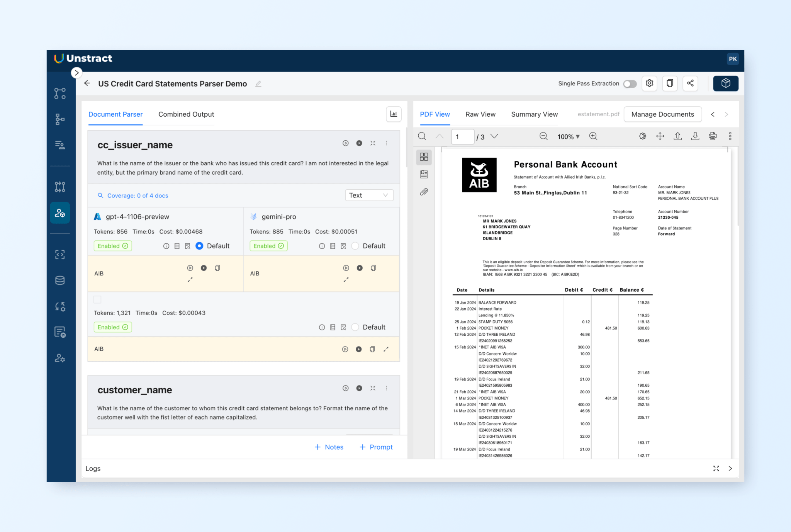
Task: Select the Prompt Studio icon in the sidebar
Action: (60, 212)
